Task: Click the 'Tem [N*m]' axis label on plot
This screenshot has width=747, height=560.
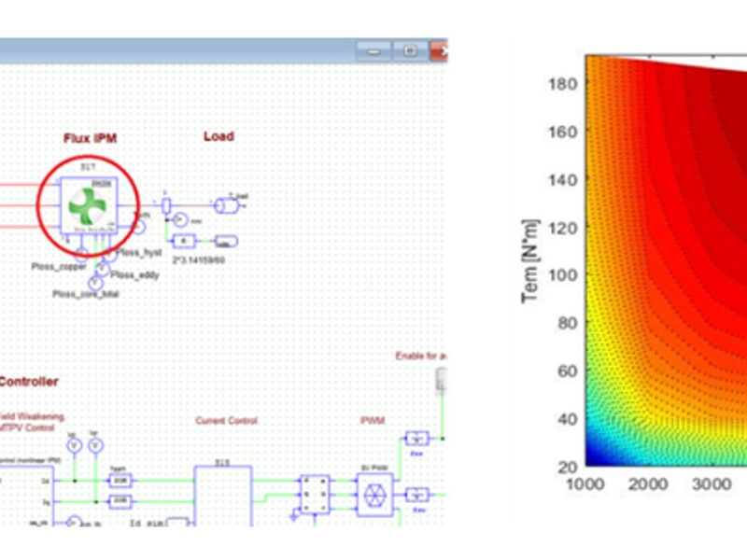Action: (x=530, y=261)
